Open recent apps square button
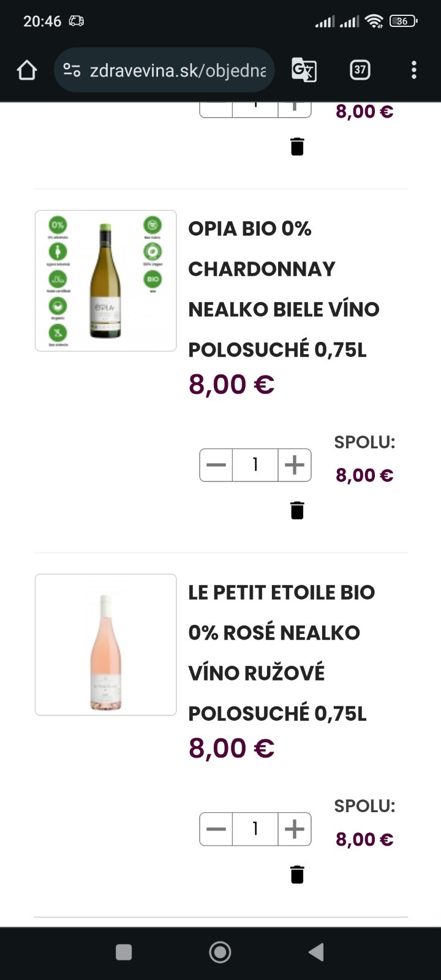441x980 pixels. tap(124, 952)
